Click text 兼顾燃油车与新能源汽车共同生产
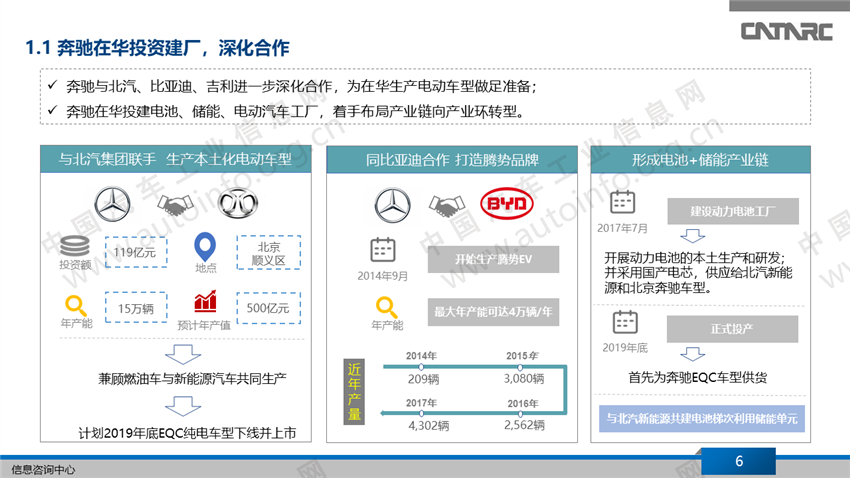The width and height of the screenshot is (850, 478). [x=192, y=379]
